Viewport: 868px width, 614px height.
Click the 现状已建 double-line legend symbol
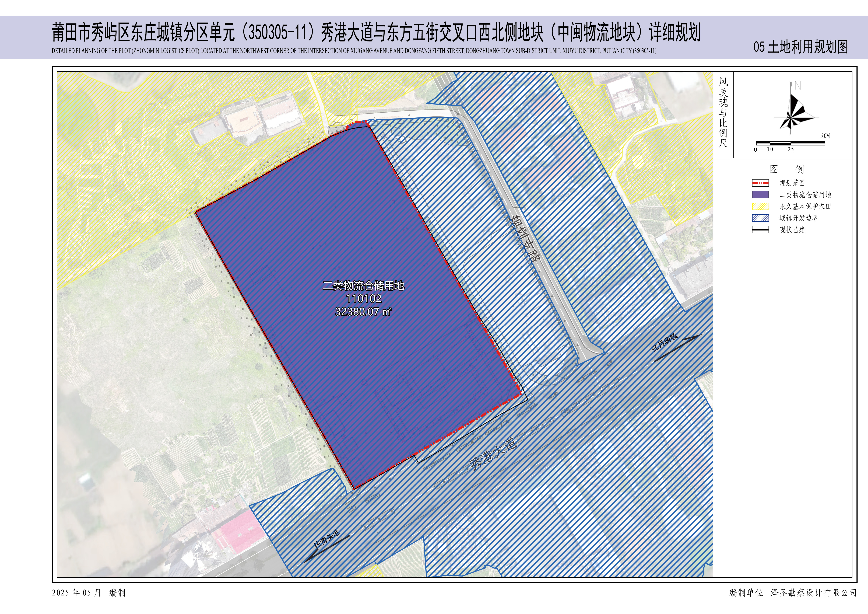coord(760,230)
